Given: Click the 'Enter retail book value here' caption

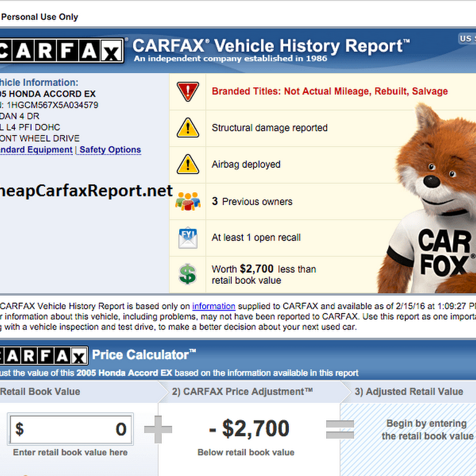Looking at the screenshot, I should click(x=70, y=452).
